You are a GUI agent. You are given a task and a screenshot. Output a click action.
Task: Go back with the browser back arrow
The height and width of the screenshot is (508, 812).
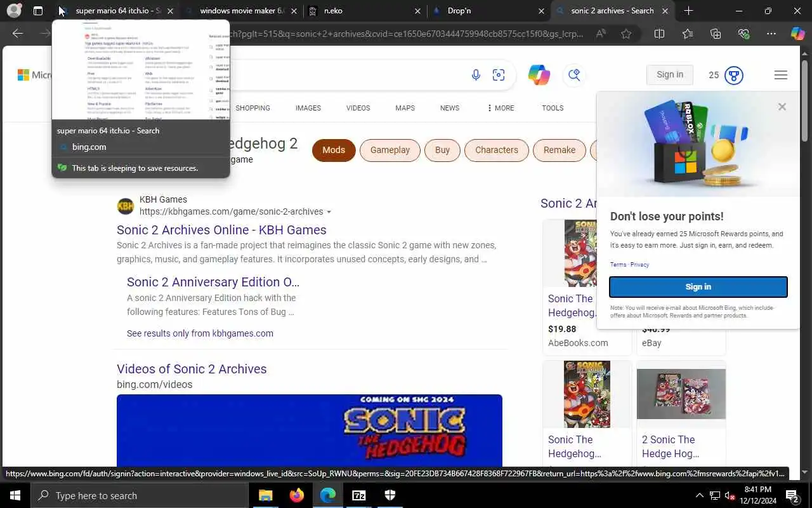pyautogui.click(x=18, y=34)
